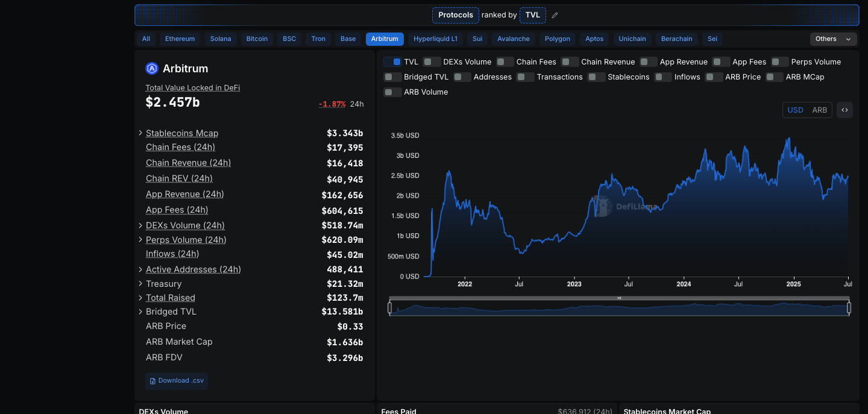
Task: Select the Bitcoin chain tab
Action: tap(257, 39)
